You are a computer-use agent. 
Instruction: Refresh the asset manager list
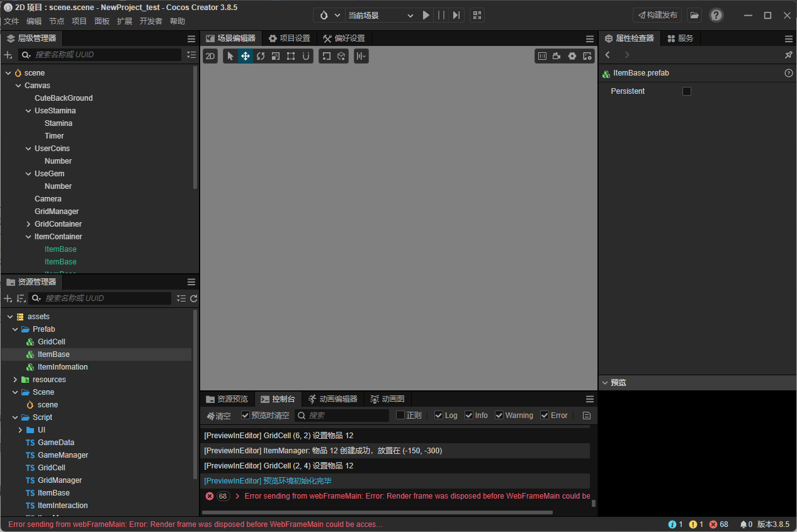click(193, 298)
